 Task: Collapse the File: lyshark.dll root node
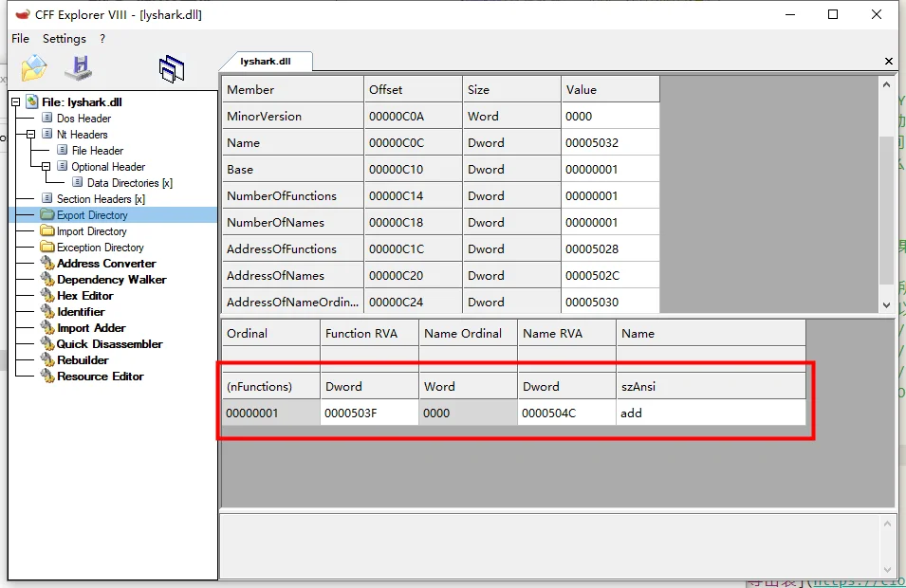click(16, 102)
